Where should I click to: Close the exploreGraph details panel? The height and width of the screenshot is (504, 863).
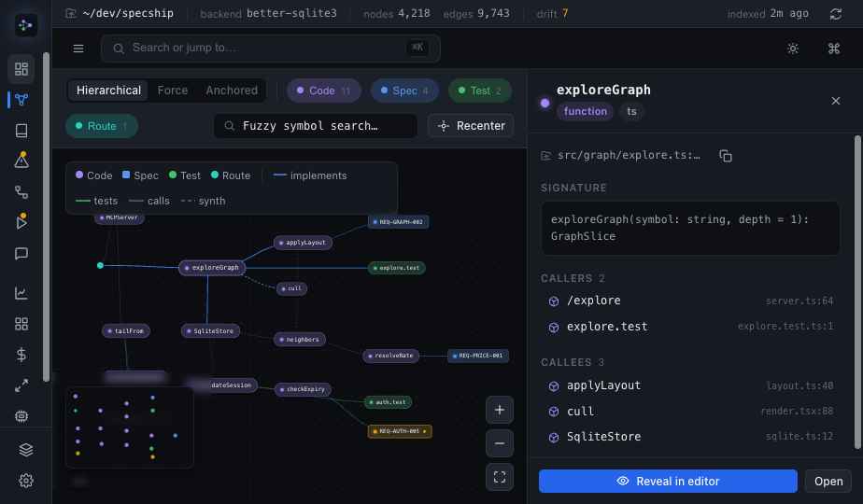[836, 101]
